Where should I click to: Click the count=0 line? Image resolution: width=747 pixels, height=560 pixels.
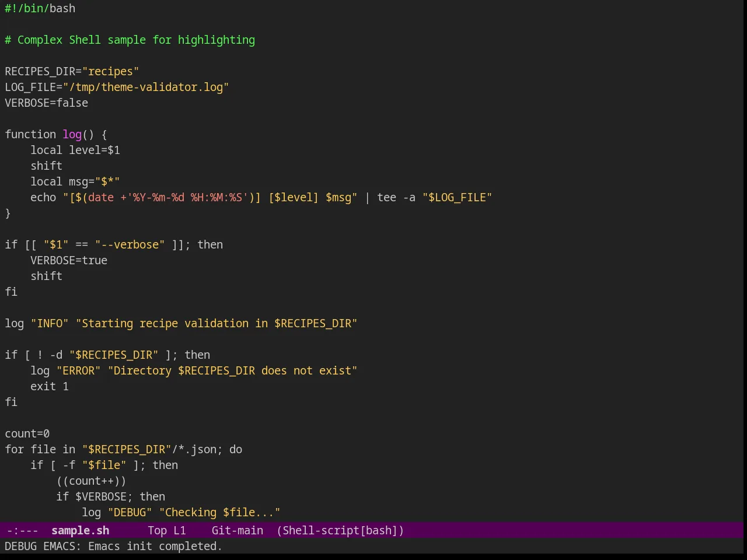click(x=27, y=433)
